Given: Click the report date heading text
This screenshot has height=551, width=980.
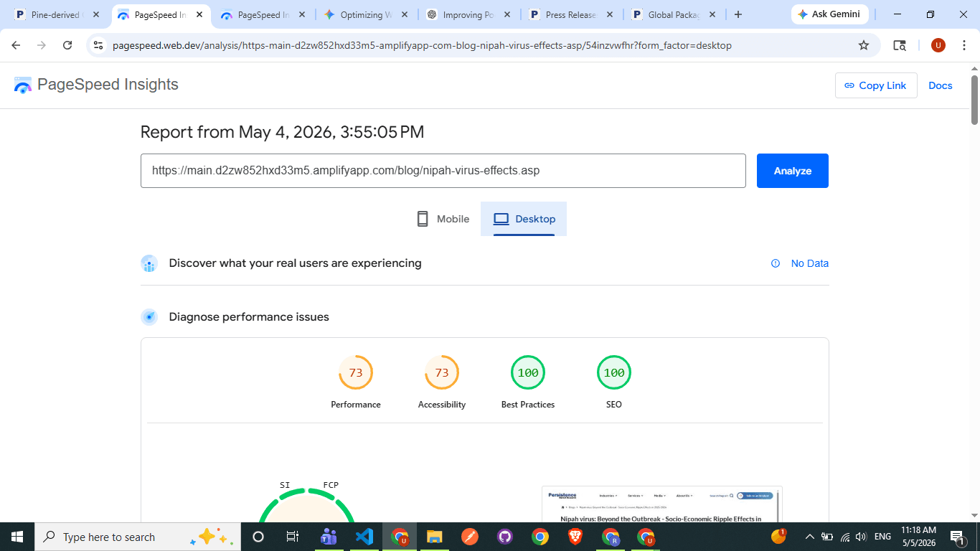Looking at the screenshot, I should coord(282,132).
